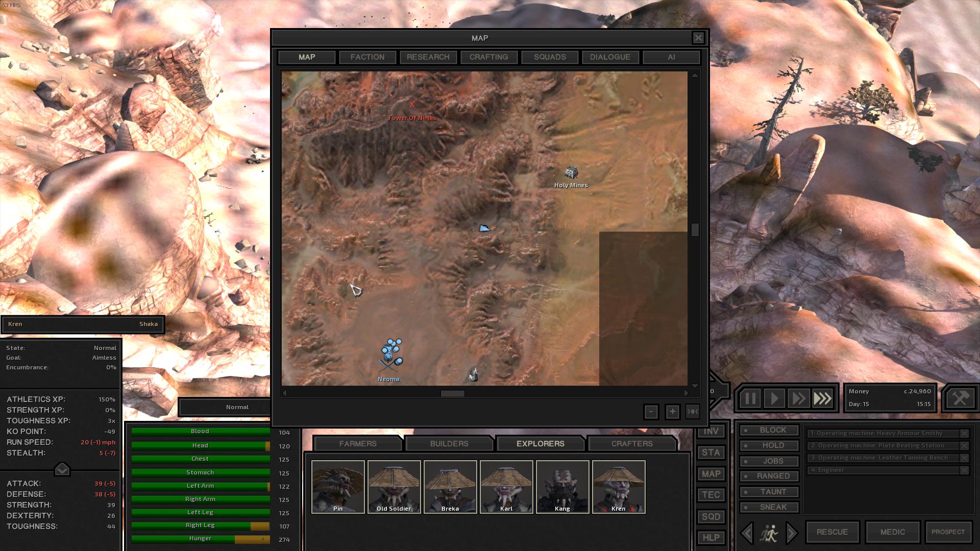
Task: Toggle RANGED mode
Action: (769, 476)
